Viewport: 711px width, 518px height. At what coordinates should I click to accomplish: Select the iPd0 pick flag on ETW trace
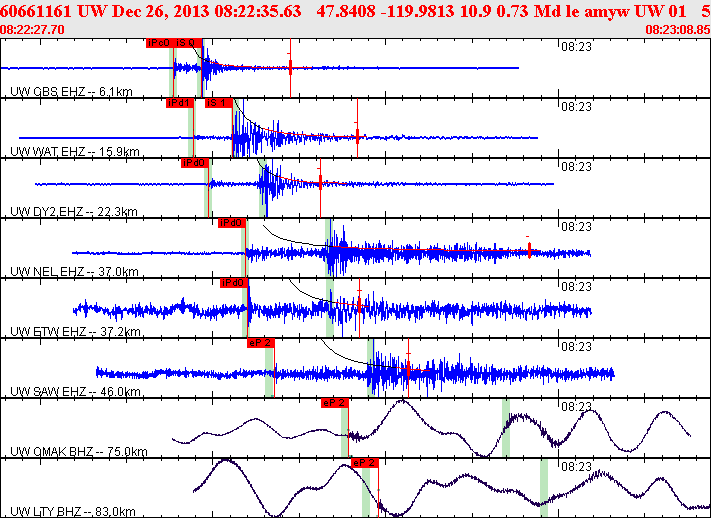click(x=234, y=283)
